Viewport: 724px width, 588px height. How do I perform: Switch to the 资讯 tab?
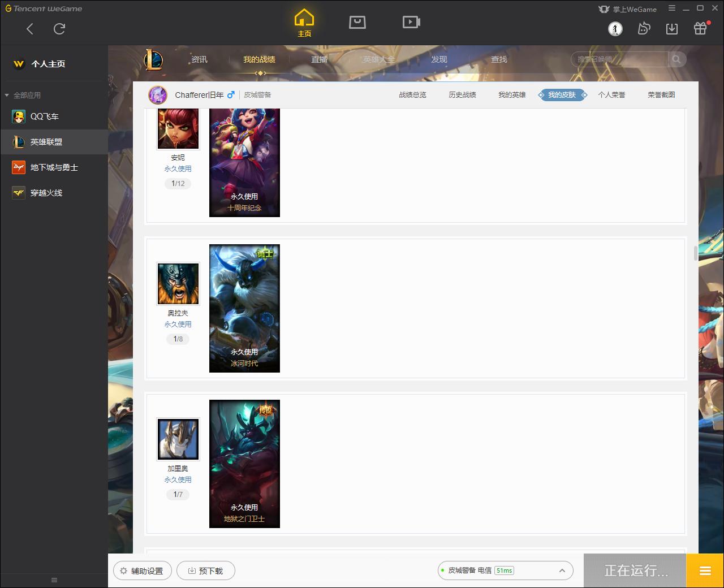[199, 59]
